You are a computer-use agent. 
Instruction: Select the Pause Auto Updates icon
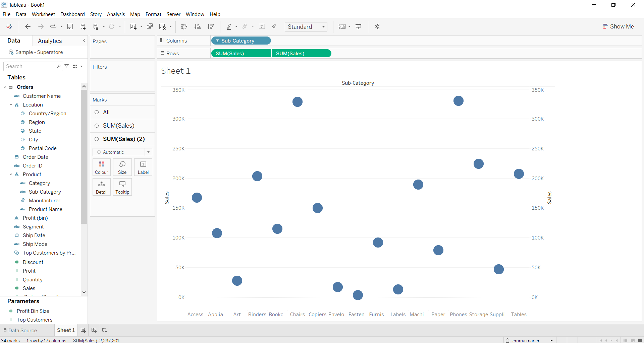[96, 26]
